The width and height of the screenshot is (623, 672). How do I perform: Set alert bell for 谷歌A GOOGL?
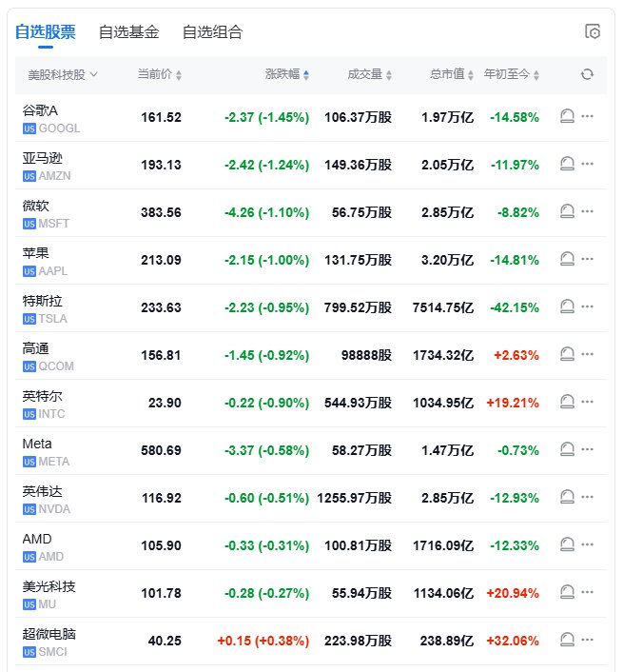567,116
